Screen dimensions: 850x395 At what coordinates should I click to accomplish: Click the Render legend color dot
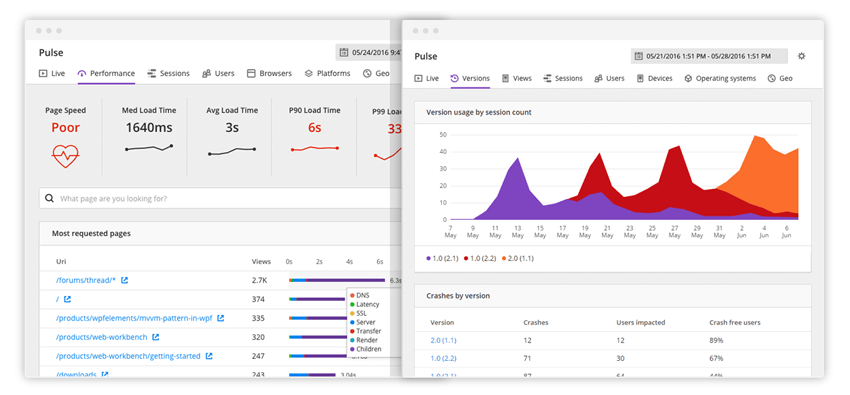(x=352, y=340)
